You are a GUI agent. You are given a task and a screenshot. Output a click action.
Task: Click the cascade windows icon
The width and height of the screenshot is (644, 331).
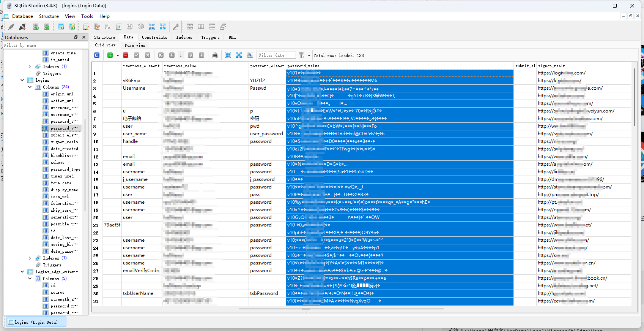point(223,27)
